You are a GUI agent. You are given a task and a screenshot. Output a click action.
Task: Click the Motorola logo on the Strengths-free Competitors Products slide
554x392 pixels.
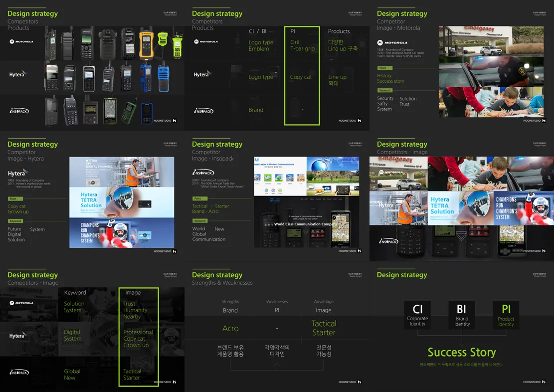[21, 42]
